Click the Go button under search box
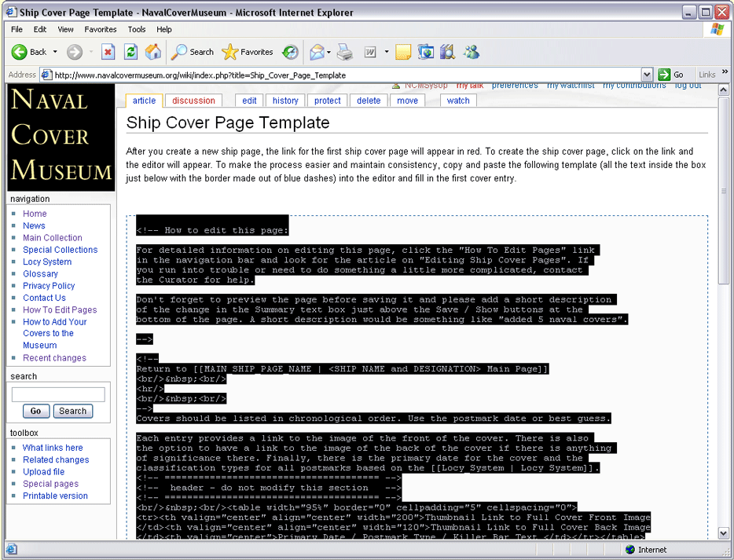The width and height of the screenshot is (734, 560). click(35, 411)
